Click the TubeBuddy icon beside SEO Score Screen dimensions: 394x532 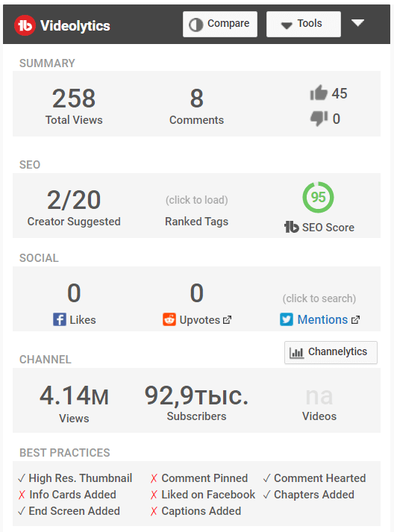tap(291, 227)
